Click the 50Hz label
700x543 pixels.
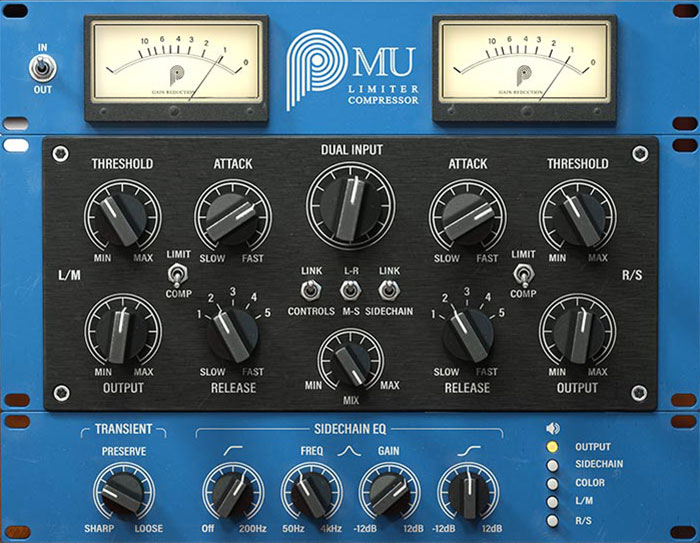[293, 529]
